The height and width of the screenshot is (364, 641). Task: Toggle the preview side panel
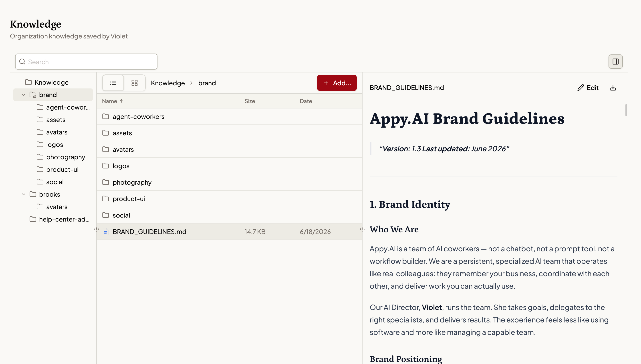[615, 62]
